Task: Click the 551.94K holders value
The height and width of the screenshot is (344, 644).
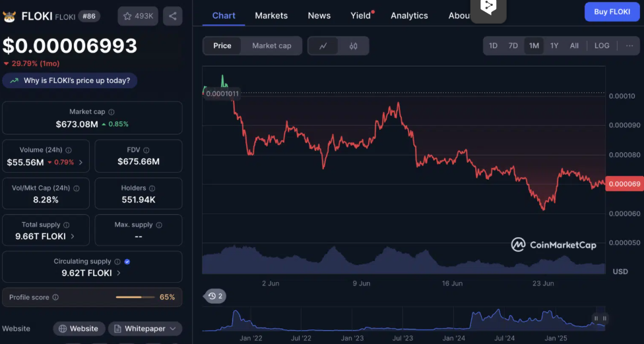Action: (x=139, y=200)
